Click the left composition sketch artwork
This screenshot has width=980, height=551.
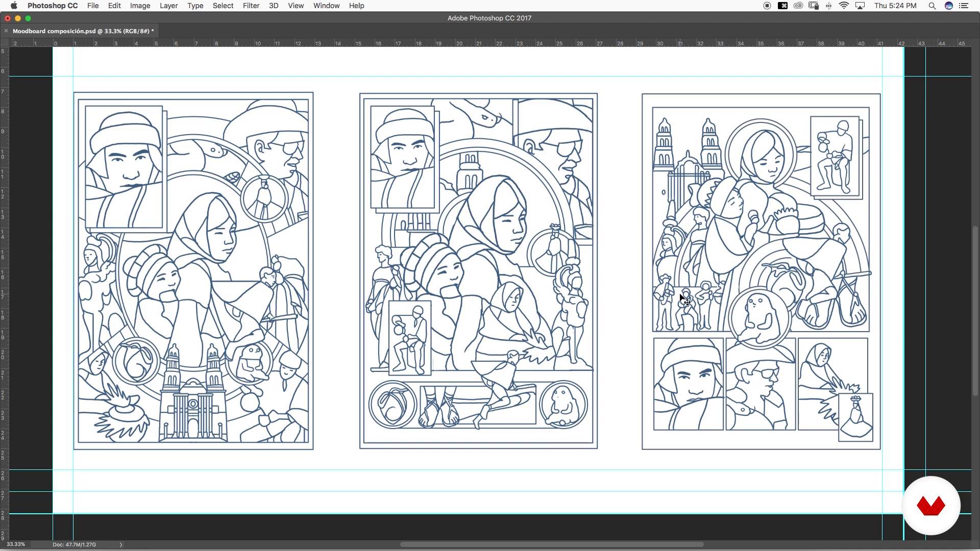coord(193,271)
